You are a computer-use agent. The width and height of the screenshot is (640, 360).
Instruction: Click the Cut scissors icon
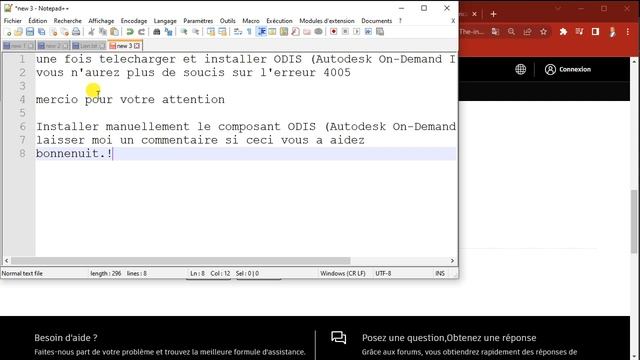click(x=91, y=32)
